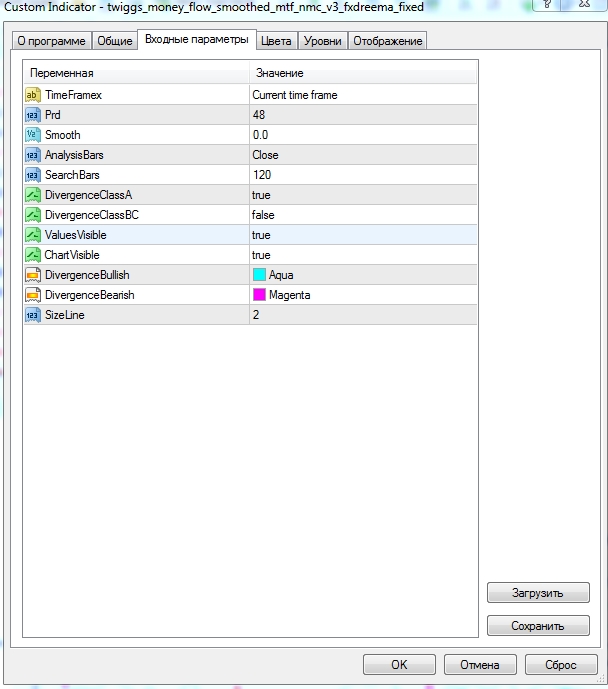Click the boolean icon beside DivergenceClassA
Screen dimensions: 608x689
pos(33,195)
